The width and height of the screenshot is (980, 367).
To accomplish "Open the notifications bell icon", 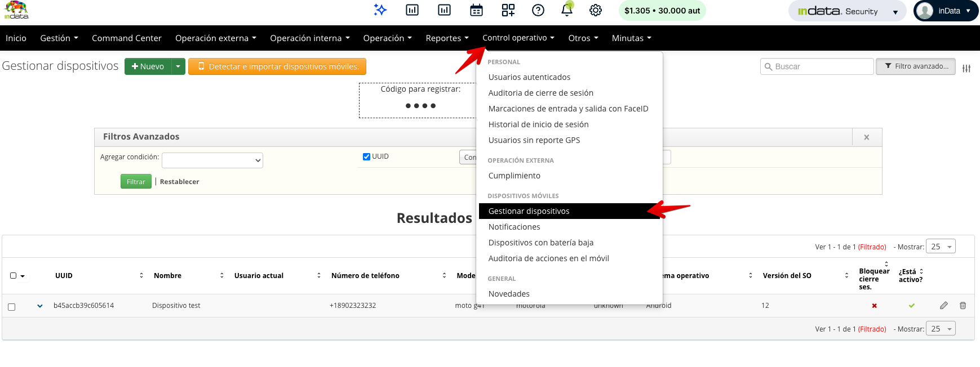I will (567, 10).
